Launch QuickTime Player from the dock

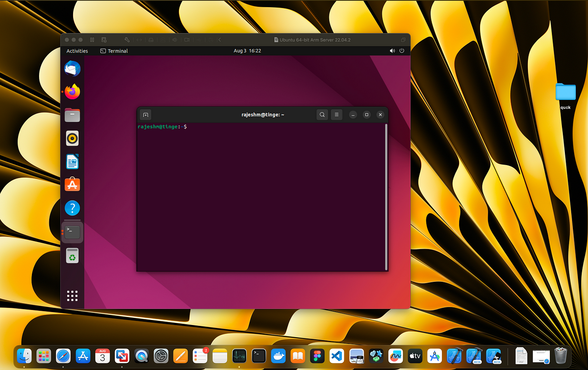point(142,356)
